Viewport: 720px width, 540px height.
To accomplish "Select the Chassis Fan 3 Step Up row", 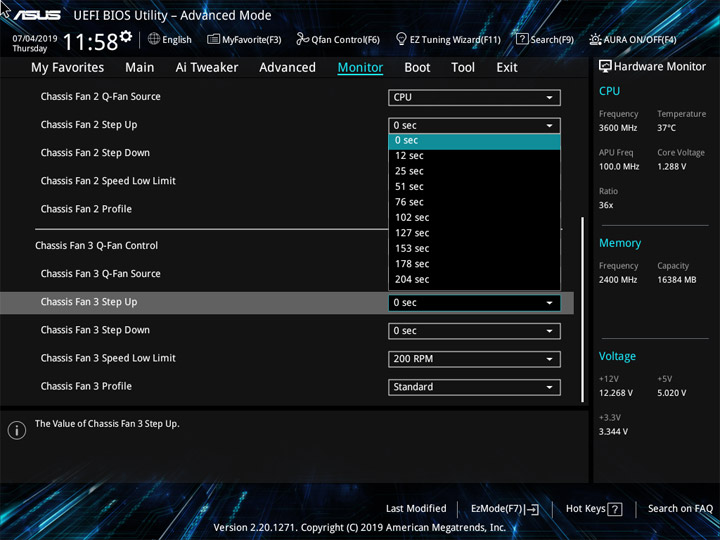I will tap(287, 303).
